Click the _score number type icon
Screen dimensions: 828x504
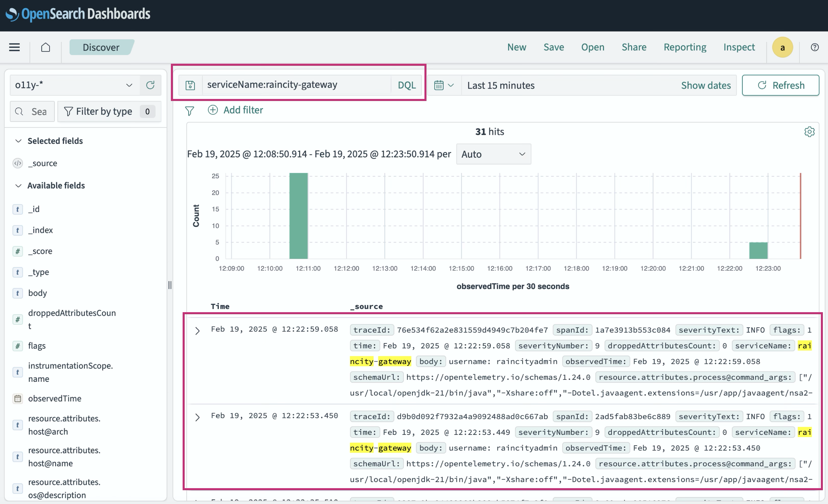[18, 251]
